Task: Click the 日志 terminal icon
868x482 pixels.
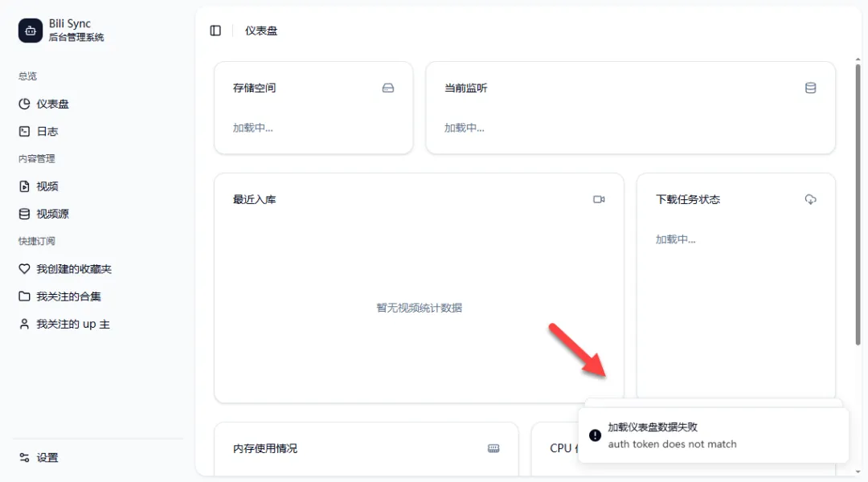Action: point(24,131)
